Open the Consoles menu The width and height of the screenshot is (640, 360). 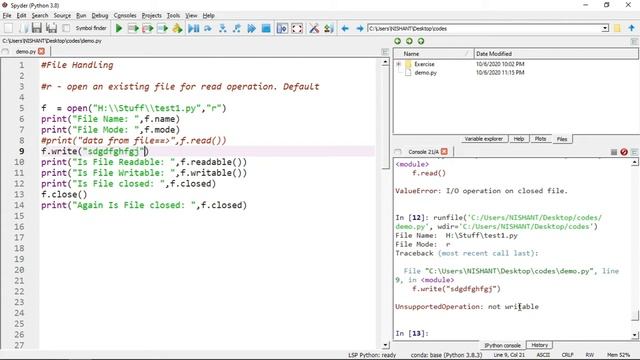tap(125, 16)
